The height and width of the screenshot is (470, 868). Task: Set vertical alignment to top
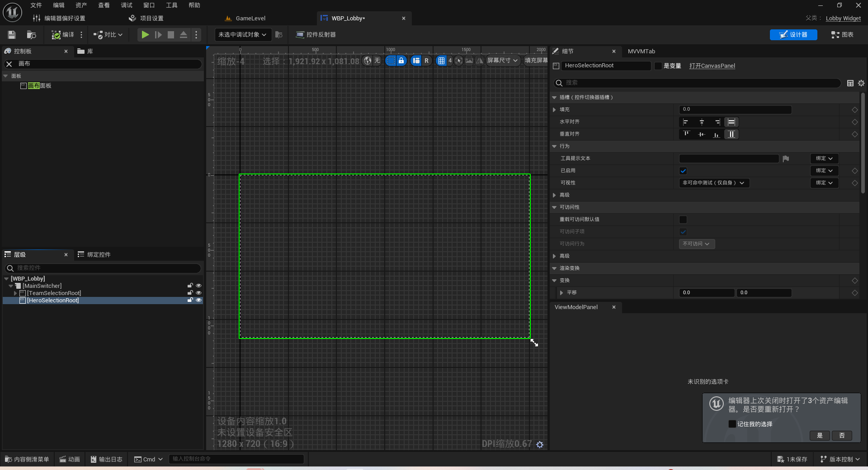686,134
